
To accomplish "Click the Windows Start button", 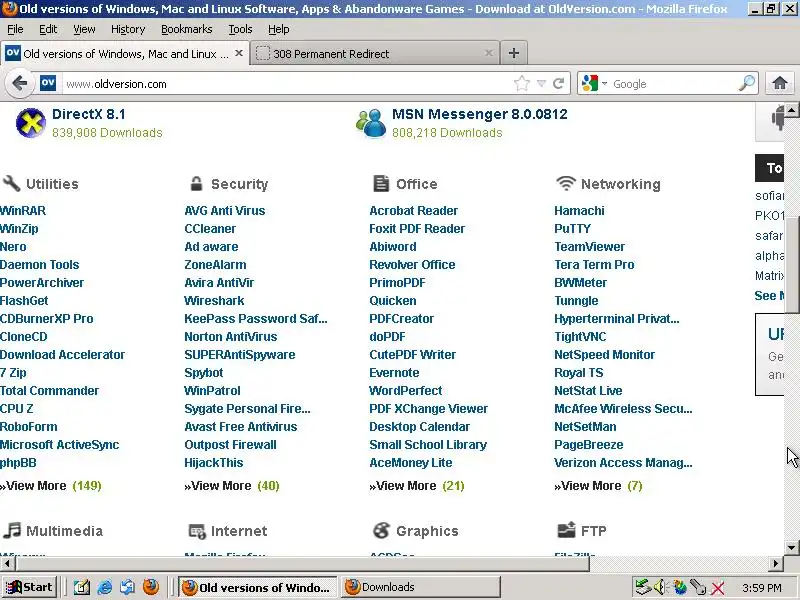I will coord(29,587).
